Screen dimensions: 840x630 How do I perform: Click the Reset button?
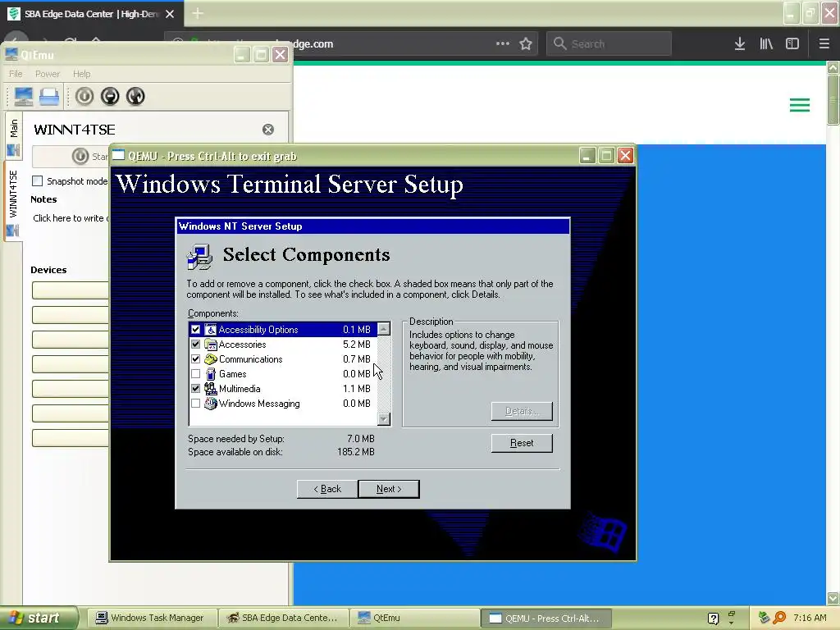522,443
